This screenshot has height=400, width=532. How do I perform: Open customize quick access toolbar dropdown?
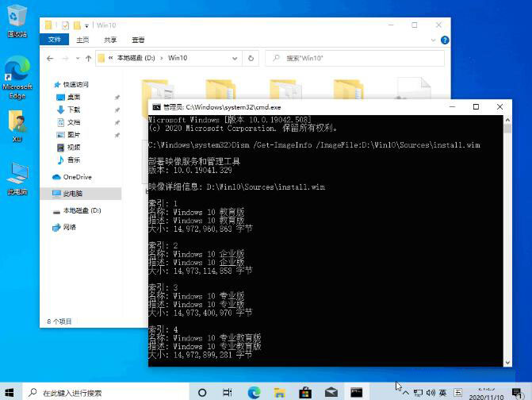87,26
